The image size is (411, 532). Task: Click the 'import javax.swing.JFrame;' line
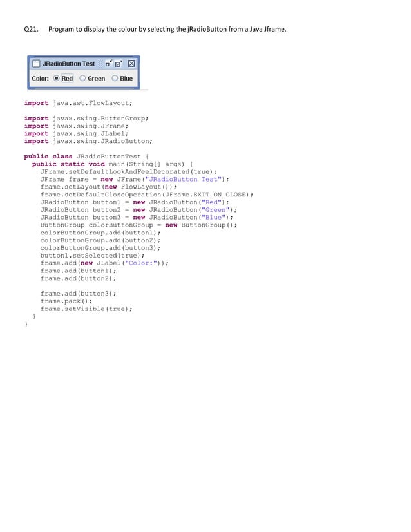click(77, 126)
